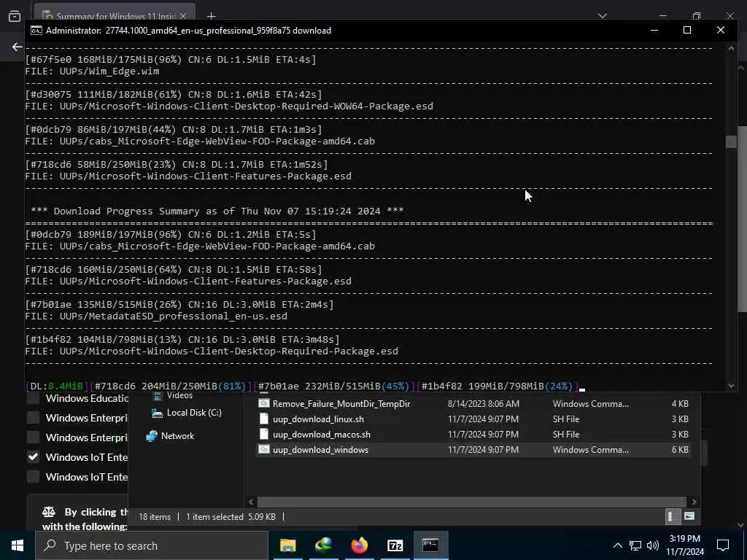Viewport: 747px width, 560px height.
Task: Check the second Windows Enterprise checkbox
Action: point(33,437)
